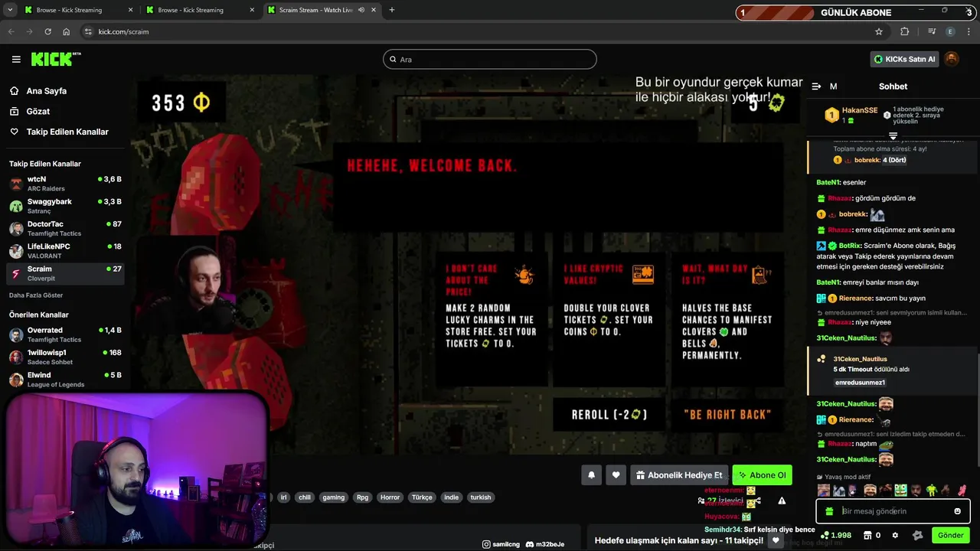Select the turkish tag
This screenshot has width=980, height=551.
click(481, 497)
